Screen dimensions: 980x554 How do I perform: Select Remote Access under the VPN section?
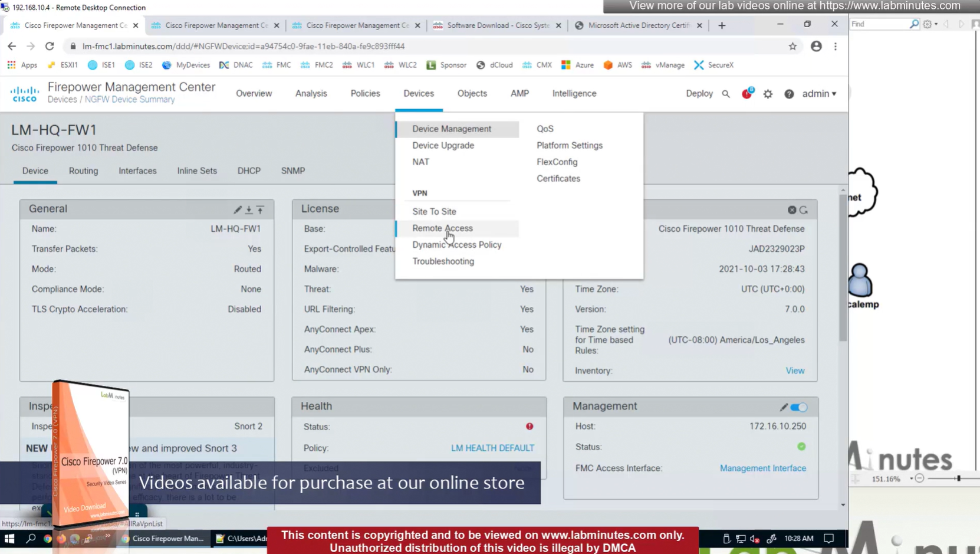(x=442, y=228)
